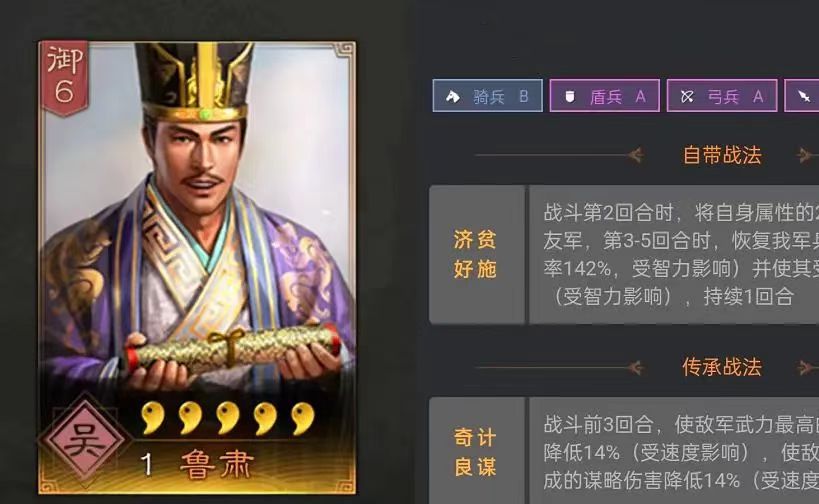
Task: Select the 骑兵 B troop type tab
Action: (x=487, y=96)
